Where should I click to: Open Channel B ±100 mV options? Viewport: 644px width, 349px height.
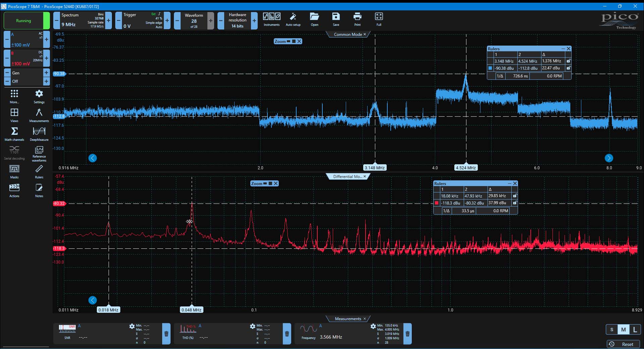click(x=26, y=58)
